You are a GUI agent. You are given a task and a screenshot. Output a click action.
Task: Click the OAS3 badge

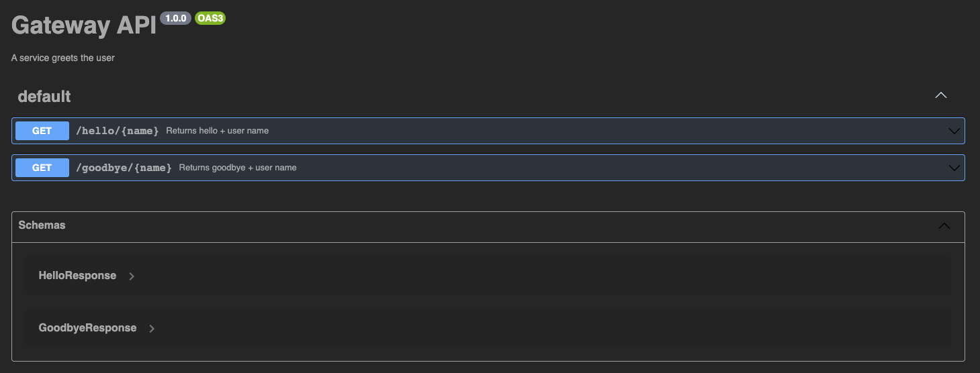(x=210, y=19)
